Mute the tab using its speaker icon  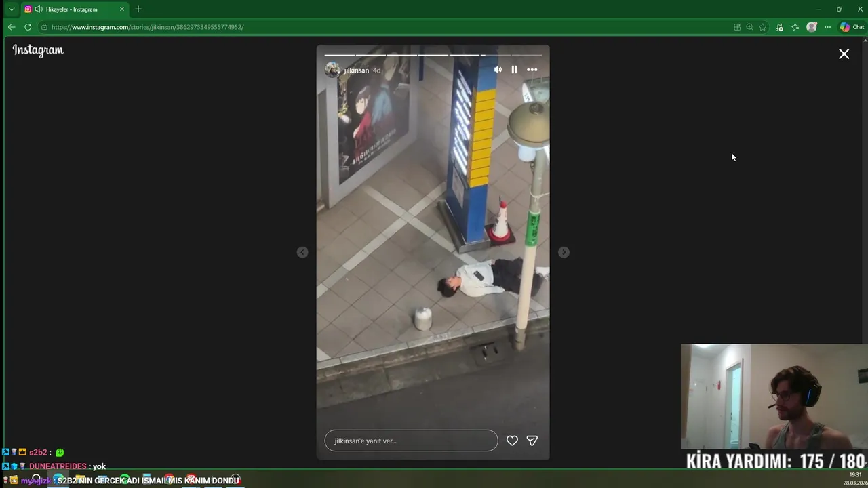39,9
